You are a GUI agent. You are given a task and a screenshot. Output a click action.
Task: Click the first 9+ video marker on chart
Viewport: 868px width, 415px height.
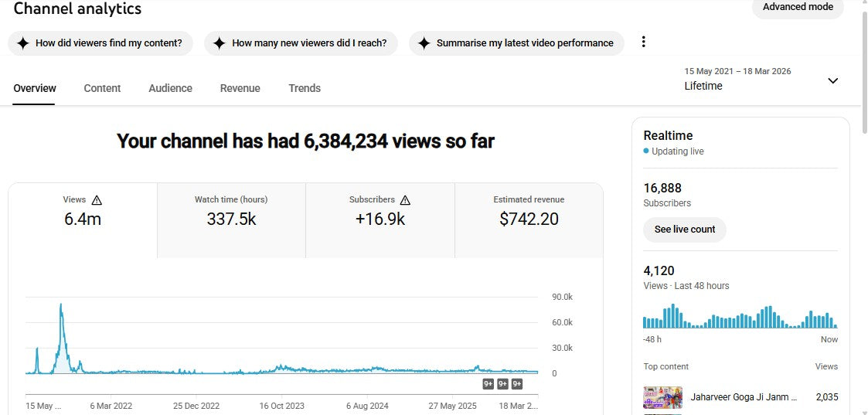pyautogui.click(x=488, y=384)
